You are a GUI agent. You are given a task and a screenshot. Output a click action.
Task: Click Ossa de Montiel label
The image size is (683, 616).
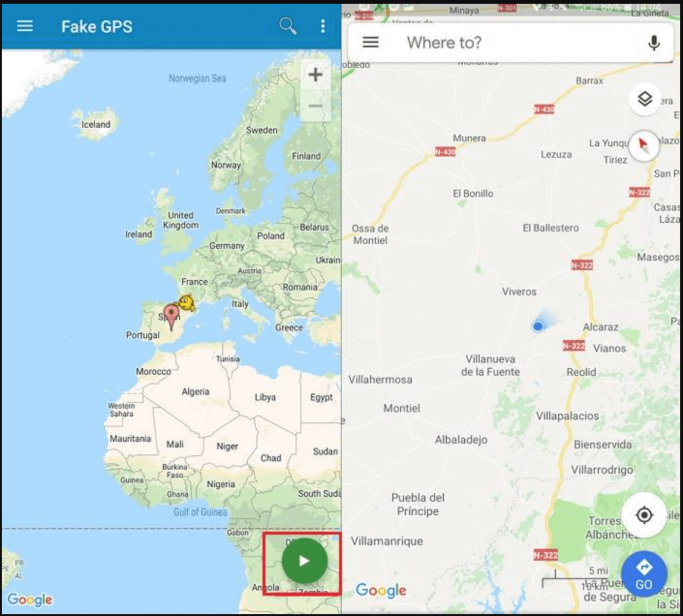(x=370, y=234)
